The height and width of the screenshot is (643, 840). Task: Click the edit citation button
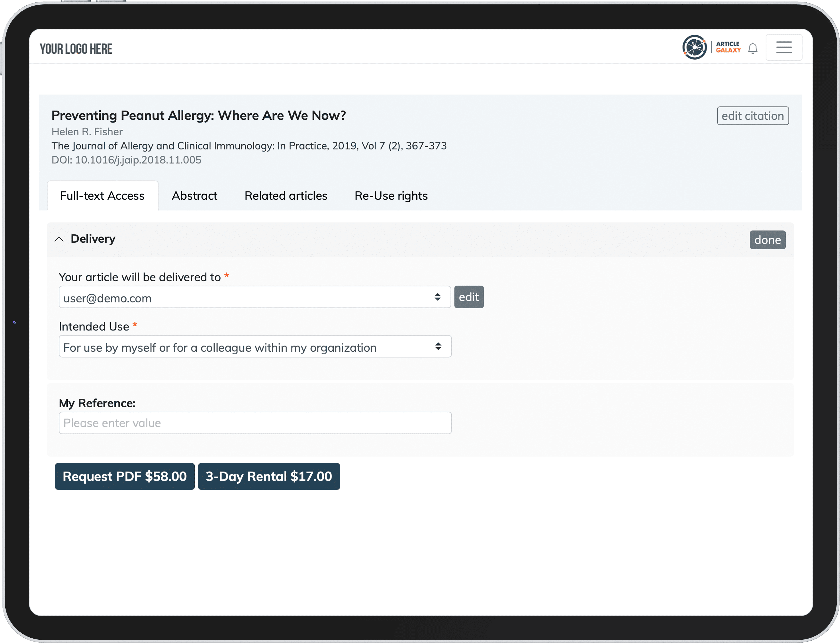click(752, 116)
